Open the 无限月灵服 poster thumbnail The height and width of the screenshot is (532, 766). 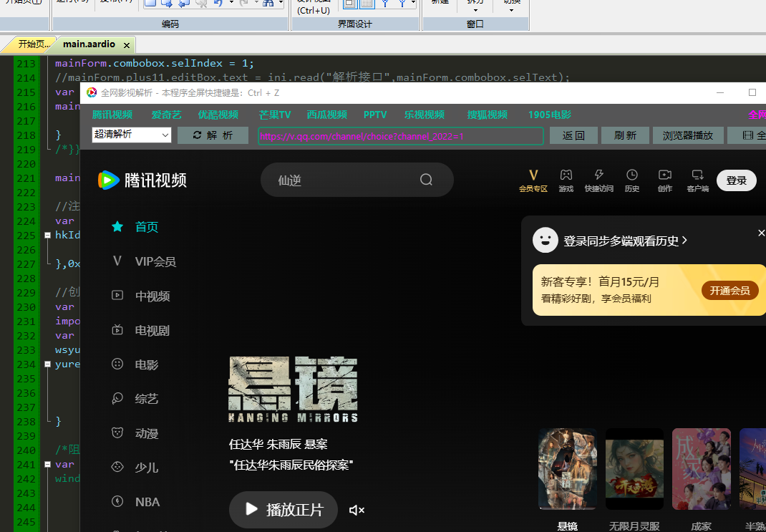634,469
